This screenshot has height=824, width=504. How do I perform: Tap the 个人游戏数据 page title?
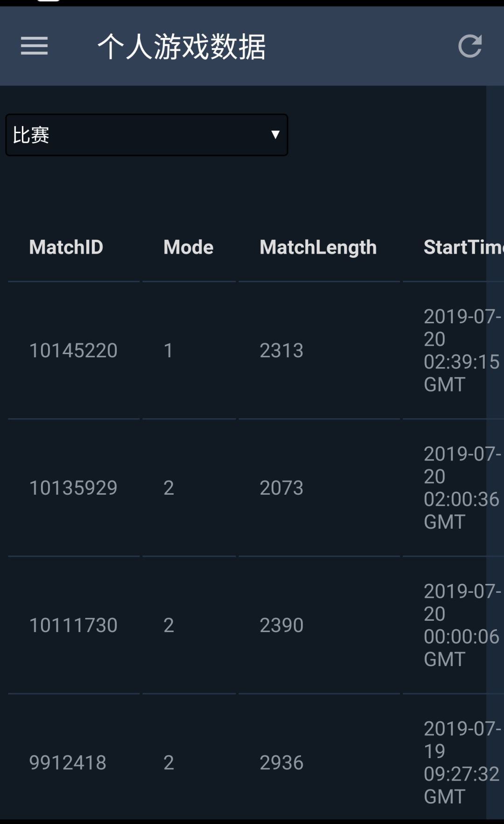182,47
